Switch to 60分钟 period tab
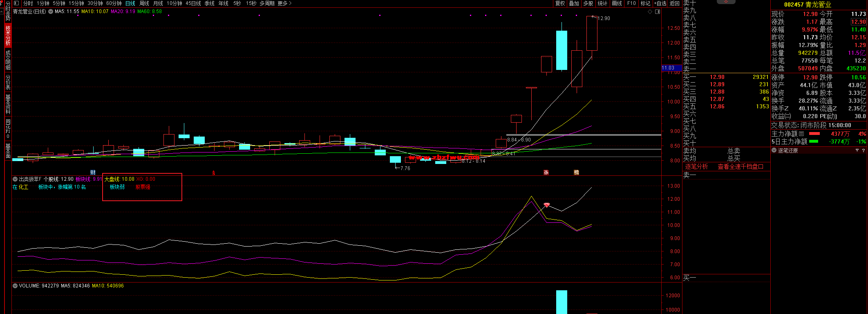 (x=114, y=3)
